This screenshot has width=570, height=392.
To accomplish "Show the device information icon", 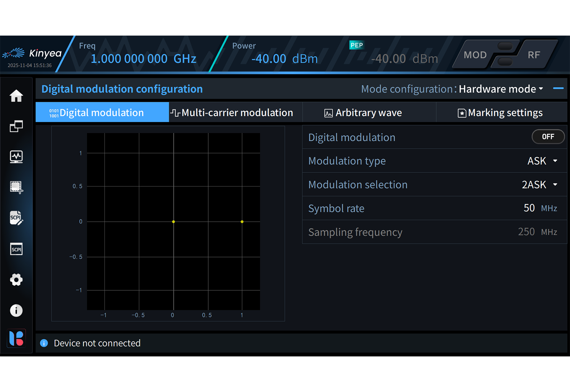I will [16, 310].
